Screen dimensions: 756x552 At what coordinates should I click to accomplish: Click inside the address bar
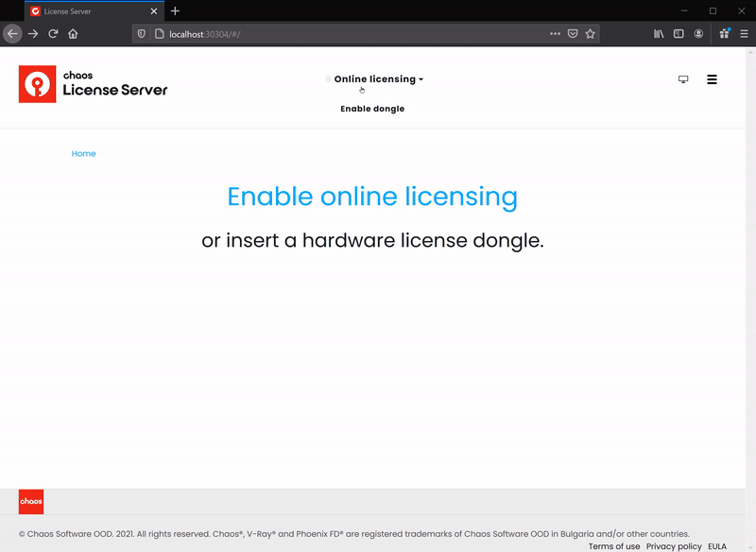(x=331, y=32)
